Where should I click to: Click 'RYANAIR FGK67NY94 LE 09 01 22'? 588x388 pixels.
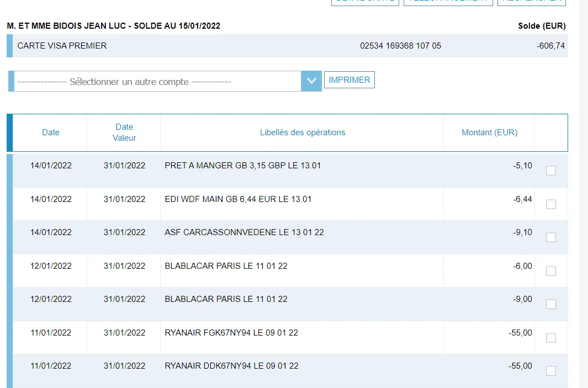coord(231,333)
